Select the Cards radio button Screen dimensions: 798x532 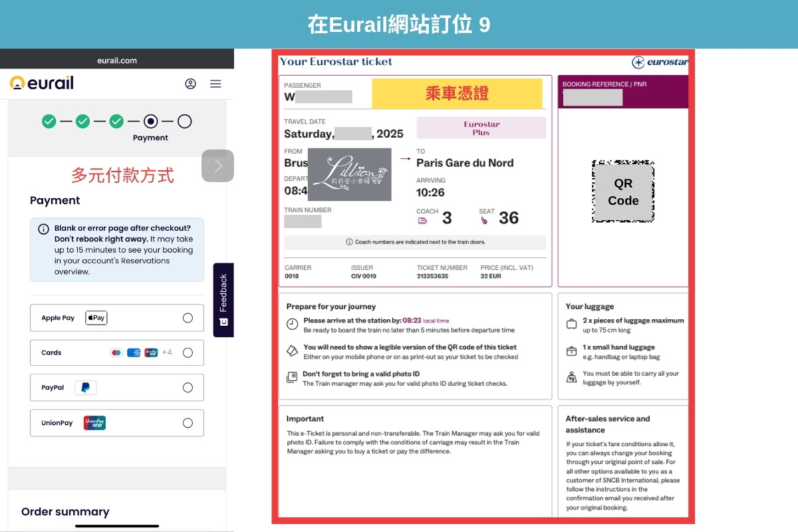[188, 352]
